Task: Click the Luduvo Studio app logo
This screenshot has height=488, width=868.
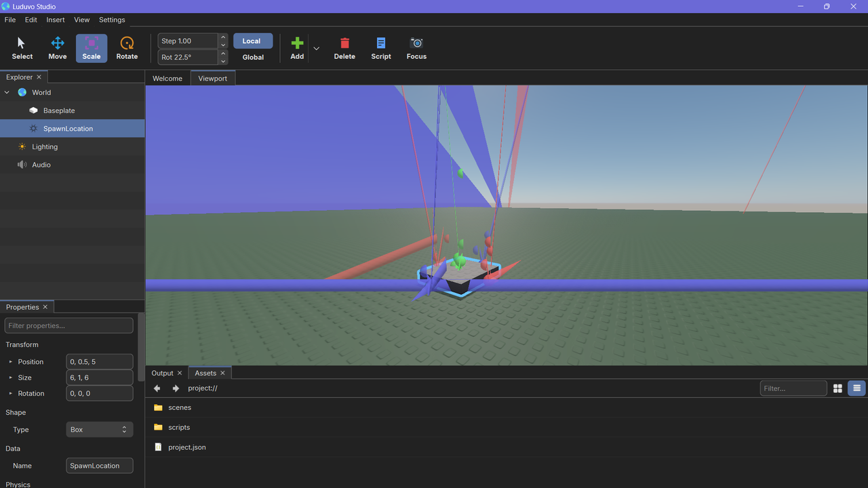Action: 6,6
